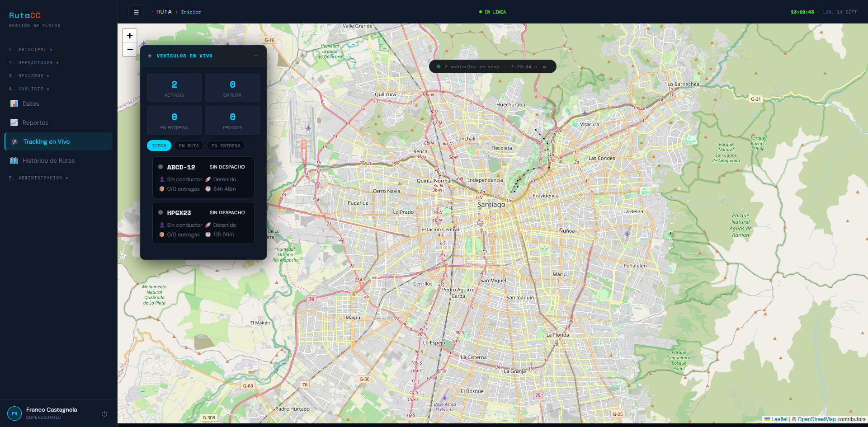868x427 pixels.
Task: Click the Histórico de Rutas map icon
Action: 14,160
